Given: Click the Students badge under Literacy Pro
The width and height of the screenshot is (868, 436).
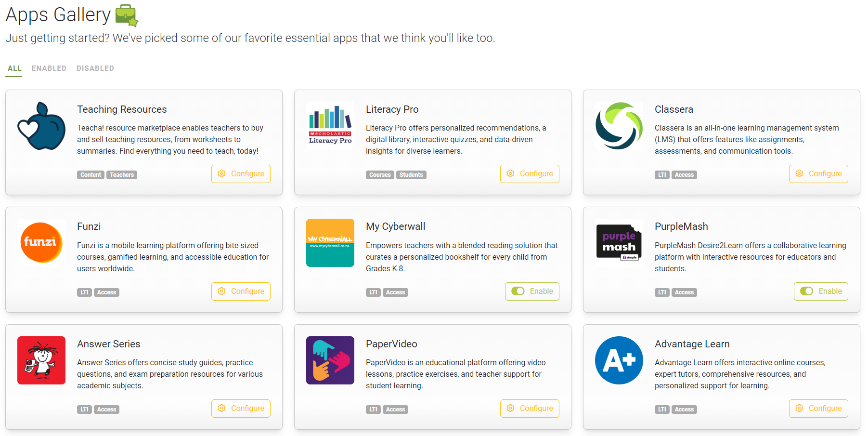Looking at the screenshot, I should click(411, 175).
